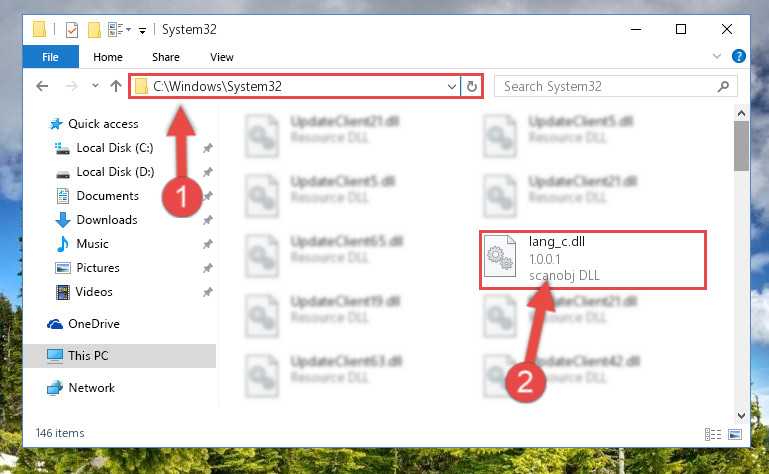Click the Back navigation arrow
769x474 pixels.
pos(42,86)
